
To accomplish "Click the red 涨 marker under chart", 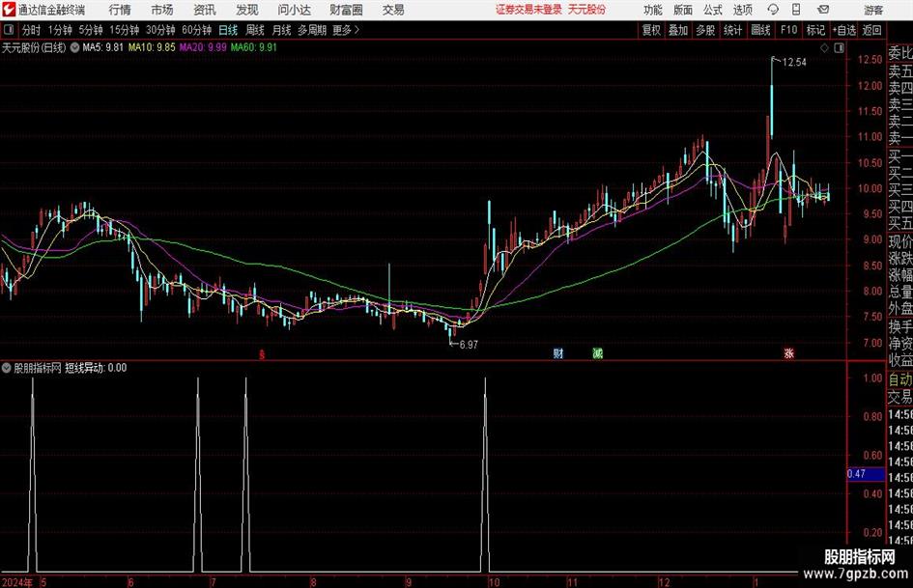I will pos(789,352).
